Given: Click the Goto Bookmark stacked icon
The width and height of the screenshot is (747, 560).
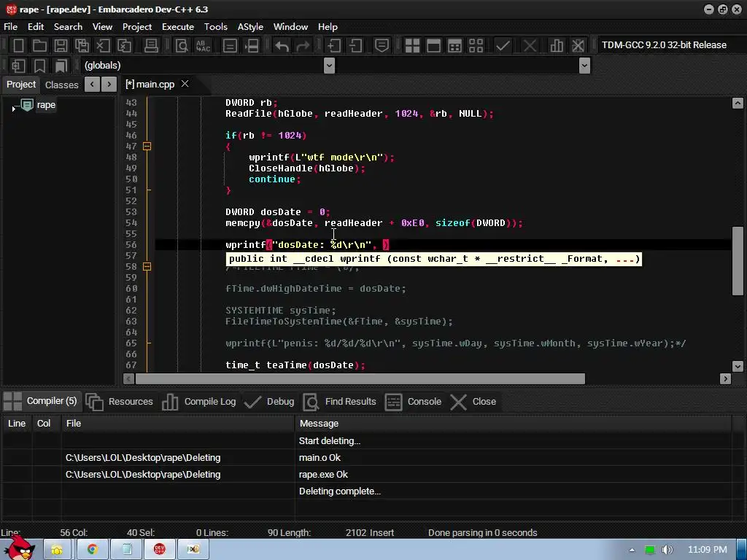Looking at the screenshot, I should coord(61,66).
